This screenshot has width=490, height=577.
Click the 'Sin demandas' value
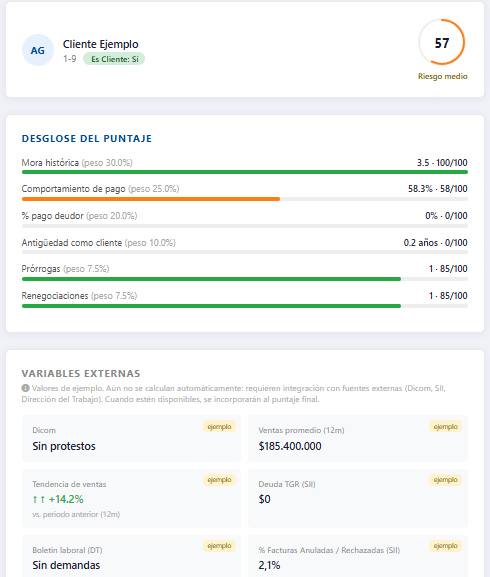click(x=66, y=565)
